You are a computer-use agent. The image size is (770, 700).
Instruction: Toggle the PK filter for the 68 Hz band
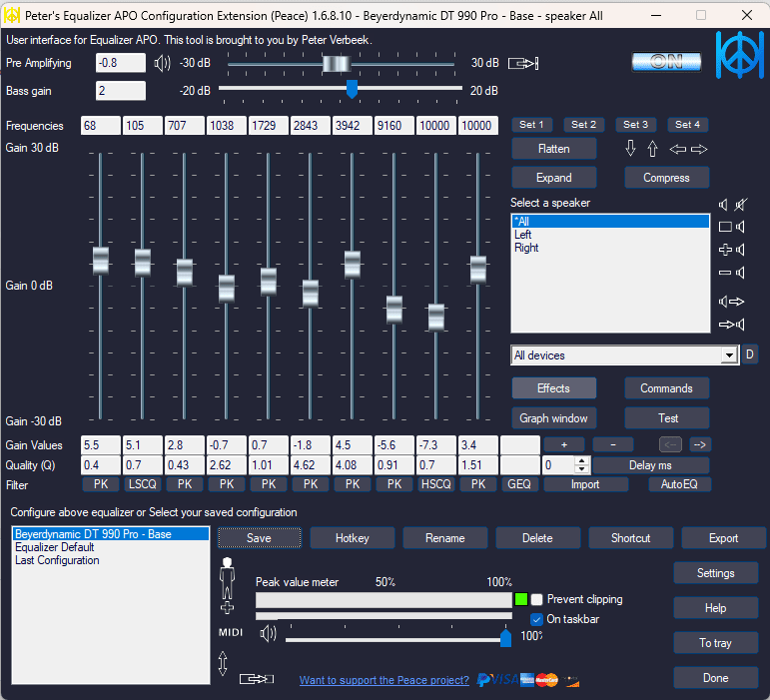101,484
